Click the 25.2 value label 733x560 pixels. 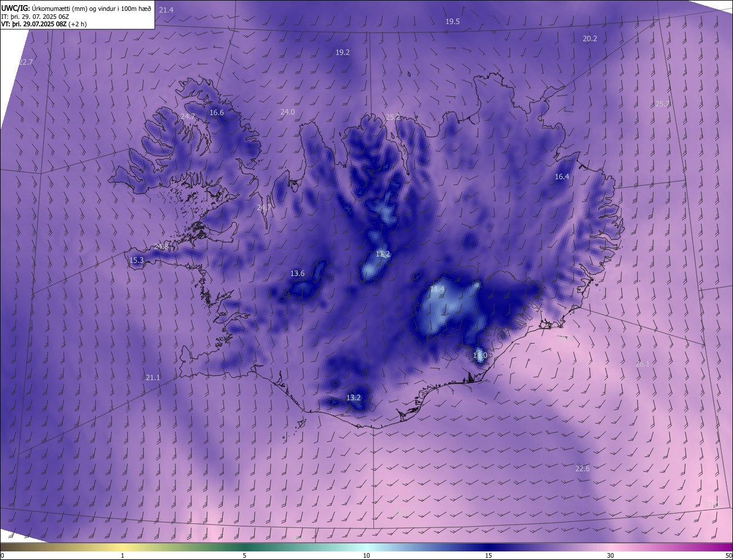tap(393, 117)
